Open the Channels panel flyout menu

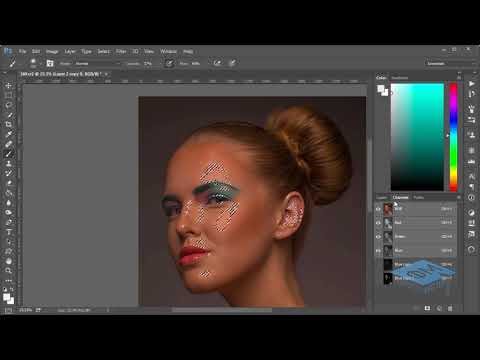(459, 197)
